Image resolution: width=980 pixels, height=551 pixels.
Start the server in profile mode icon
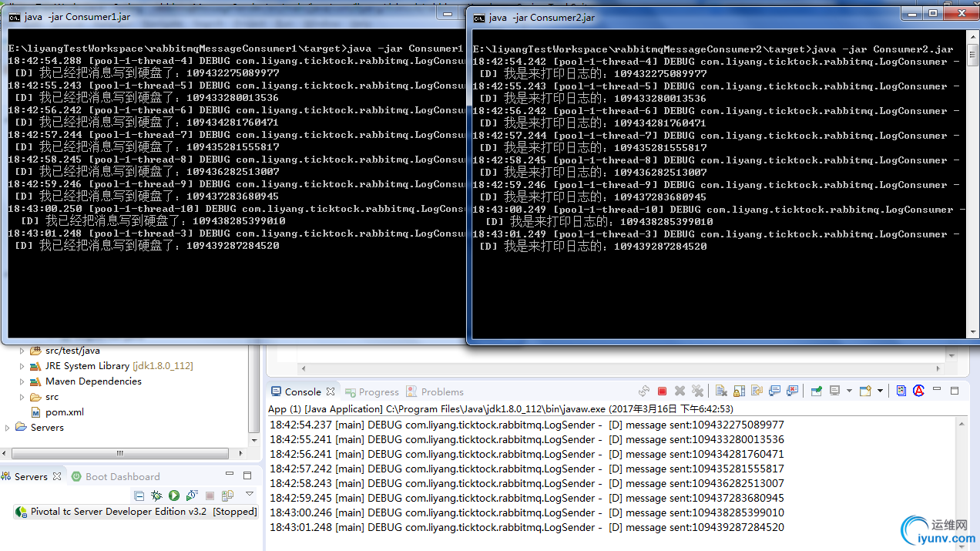[192, 496]
